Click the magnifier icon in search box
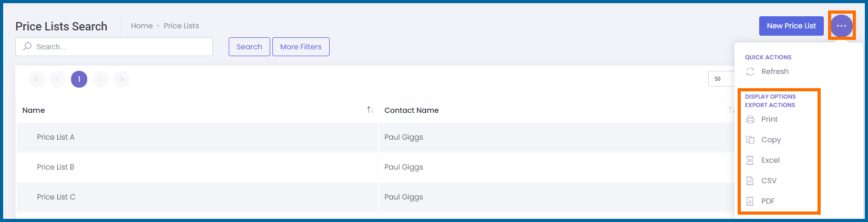 [27, 46]
